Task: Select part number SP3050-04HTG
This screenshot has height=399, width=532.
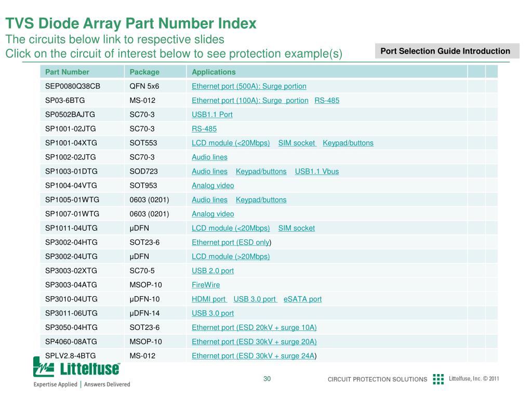Action: pos(71,328)
